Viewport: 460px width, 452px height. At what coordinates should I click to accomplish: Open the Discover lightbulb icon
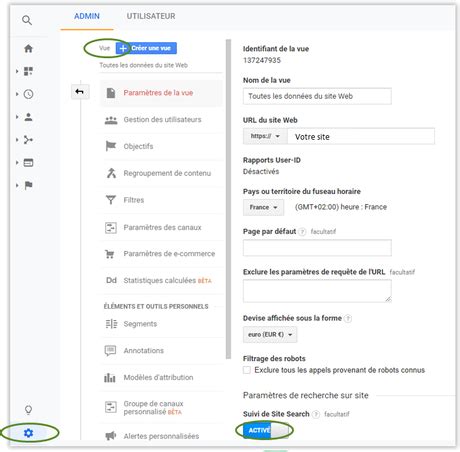[28, 410]
